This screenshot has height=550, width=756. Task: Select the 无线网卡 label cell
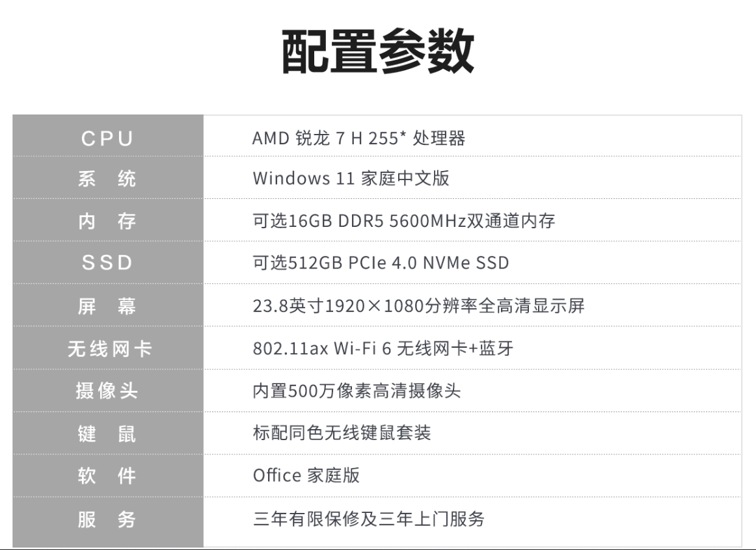(107, 348)
